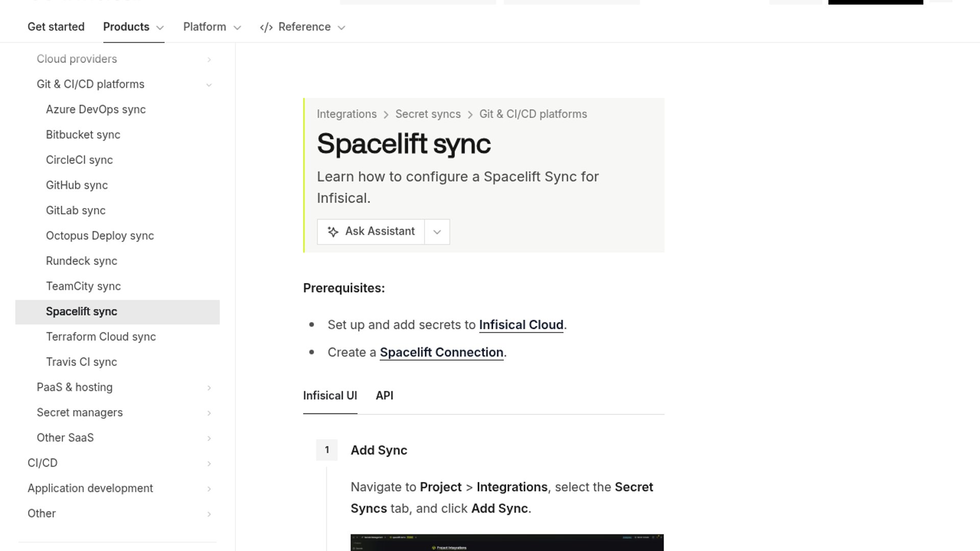The image size is (980, 551).
Task: Click the Secret syncs breadcrumb
Action: 428,114
